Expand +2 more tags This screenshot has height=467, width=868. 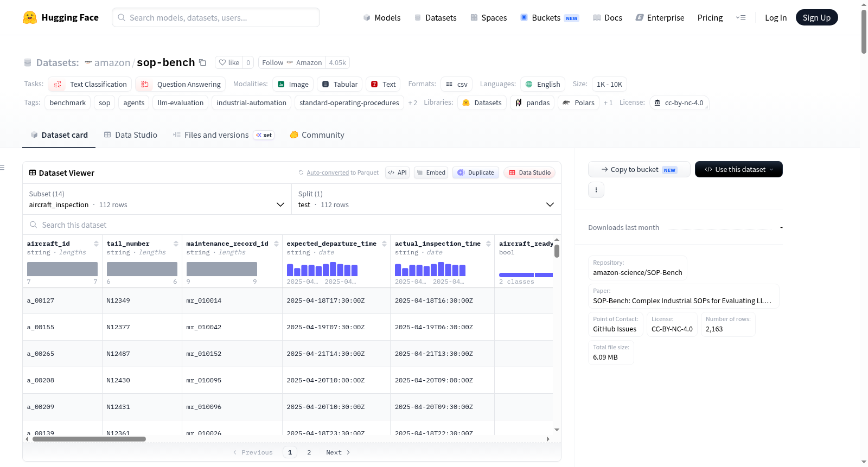412,103
